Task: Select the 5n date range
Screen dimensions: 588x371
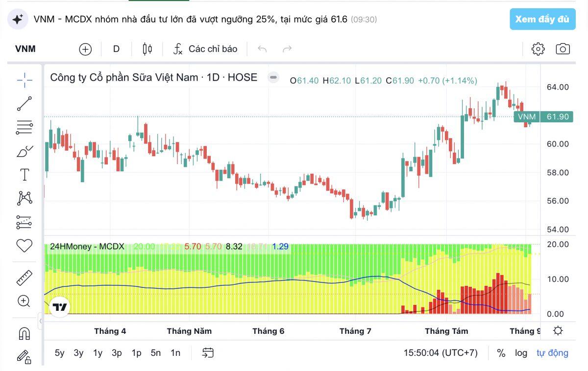Action: pyautogui.click(x=155, y=353)
